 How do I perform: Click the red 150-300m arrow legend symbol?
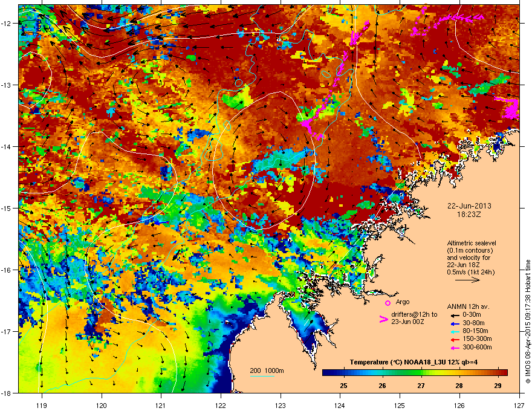click(455, 339)
